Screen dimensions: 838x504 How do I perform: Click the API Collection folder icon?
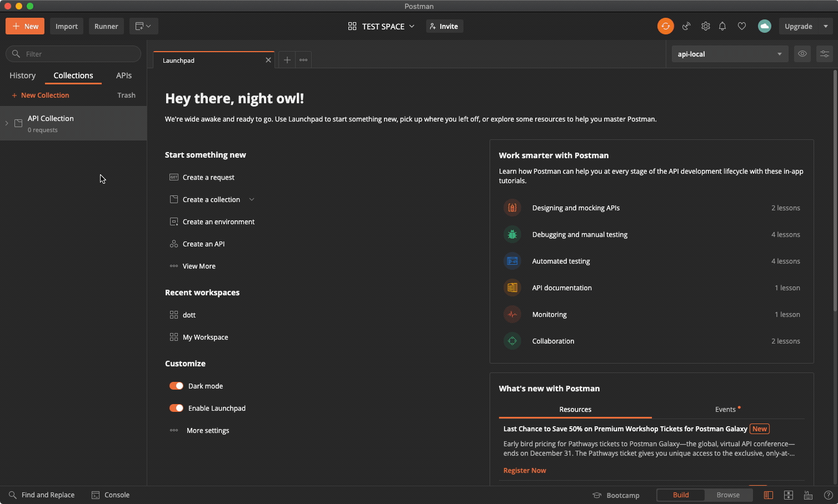tap(18, 123)
